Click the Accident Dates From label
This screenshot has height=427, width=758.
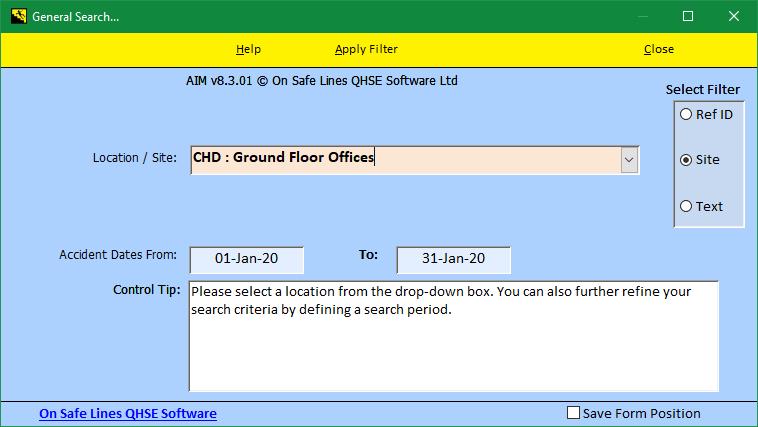[118, 255]
